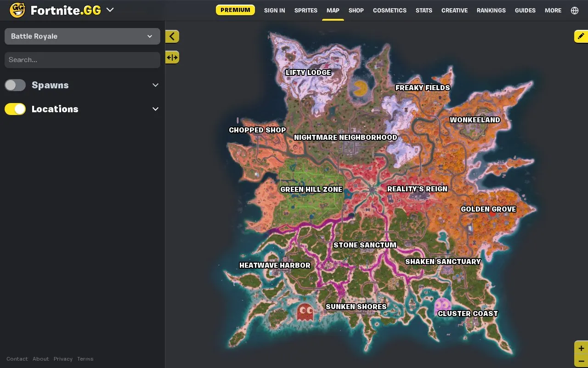
Task: Select the CLUSTER COAST map label
Action: coord(468,313)
